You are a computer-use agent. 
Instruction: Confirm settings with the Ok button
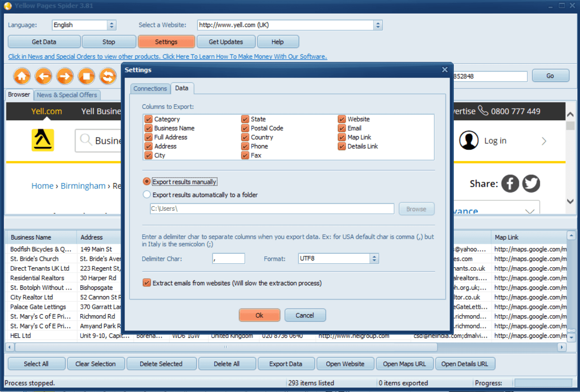tap(259, 315)
